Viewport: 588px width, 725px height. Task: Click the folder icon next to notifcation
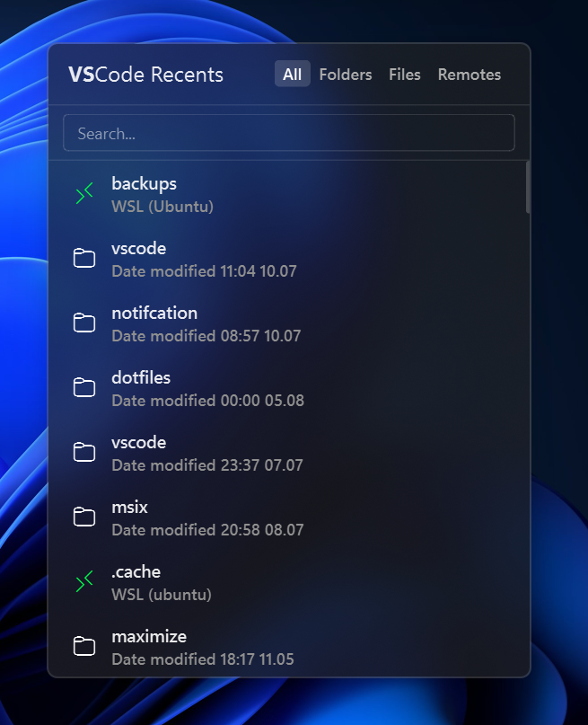(x=84, y=323)
